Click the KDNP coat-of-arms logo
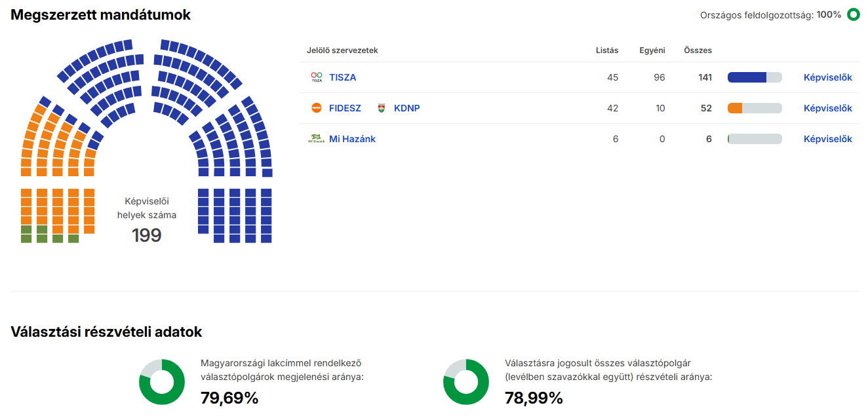This screenshot has height=418, width=868. [382, 108]
